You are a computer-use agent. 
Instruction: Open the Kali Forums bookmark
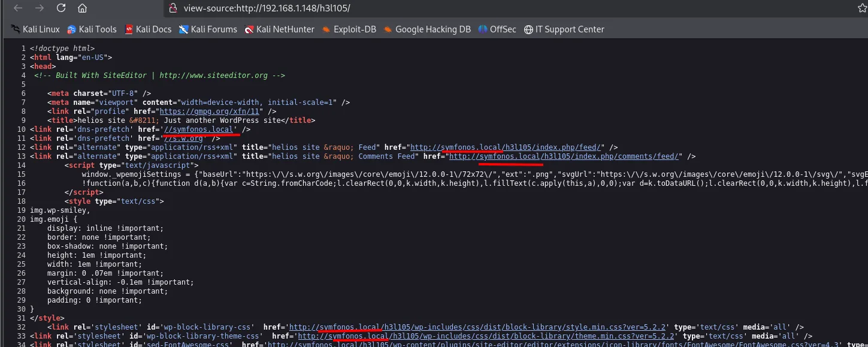pyautogui.click(x=208, y=29)
